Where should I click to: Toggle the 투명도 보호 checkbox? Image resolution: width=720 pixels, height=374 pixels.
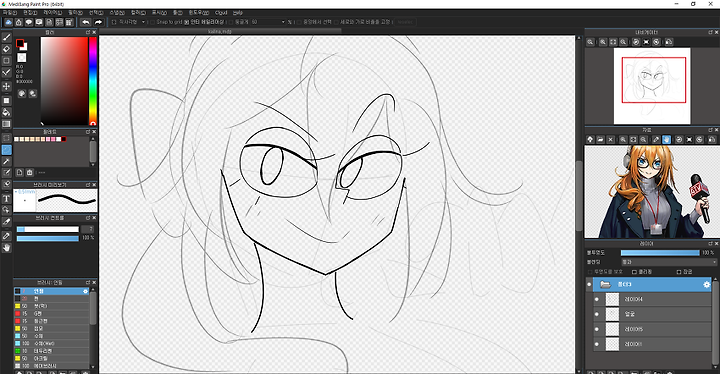click(x=590, y=272)
